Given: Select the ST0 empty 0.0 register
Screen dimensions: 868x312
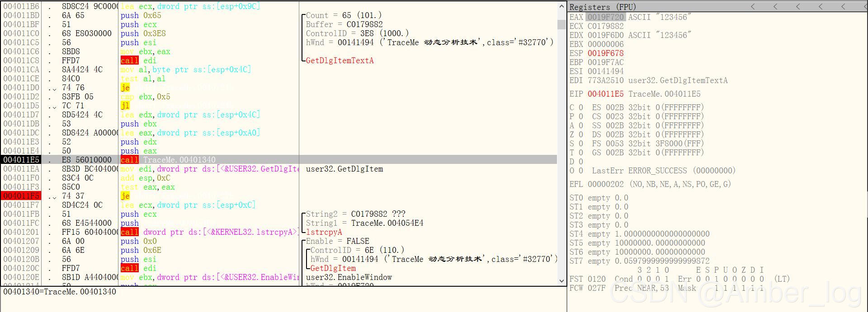Looking at the screenshot, I should (599, 198).
